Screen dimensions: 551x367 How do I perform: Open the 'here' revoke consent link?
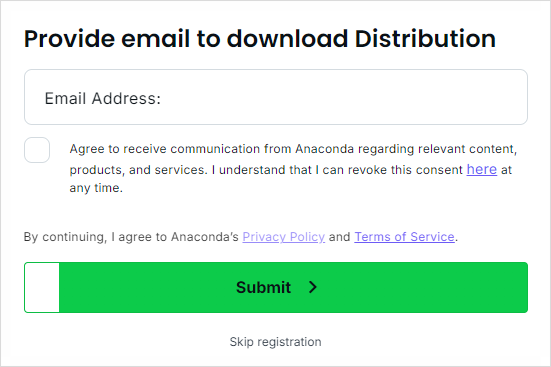click(x=481, y=169)
